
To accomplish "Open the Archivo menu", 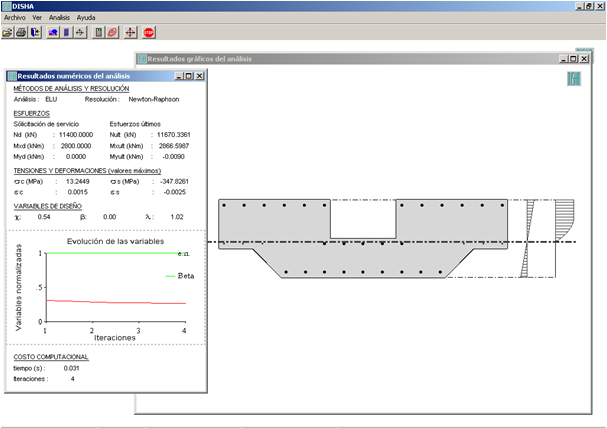I will (x=15, y=17).
